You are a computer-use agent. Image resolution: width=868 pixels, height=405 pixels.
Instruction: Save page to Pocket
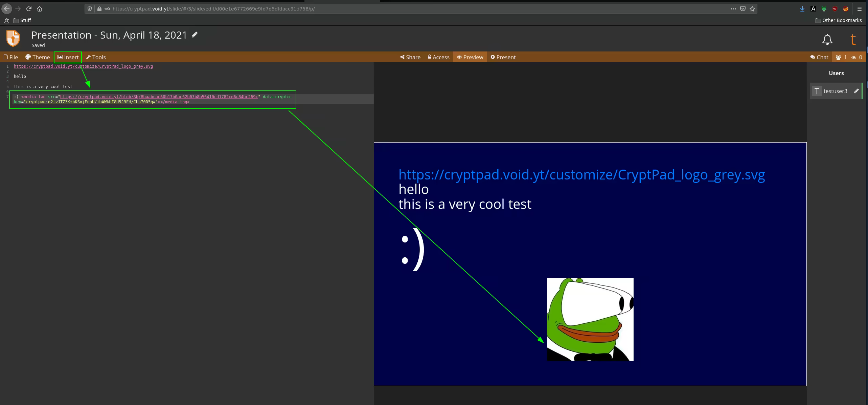(743, 9)
